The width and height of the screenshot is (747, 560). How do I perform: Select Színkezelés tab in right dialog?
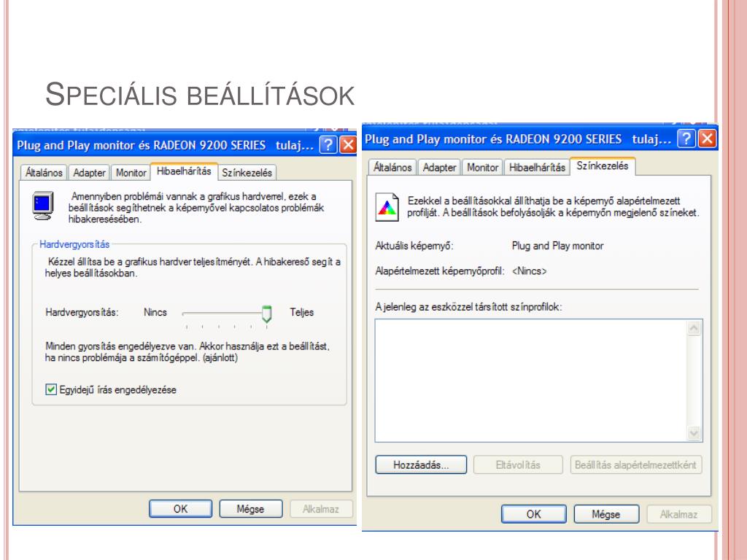pyautogui.click(x=602, y=166)
